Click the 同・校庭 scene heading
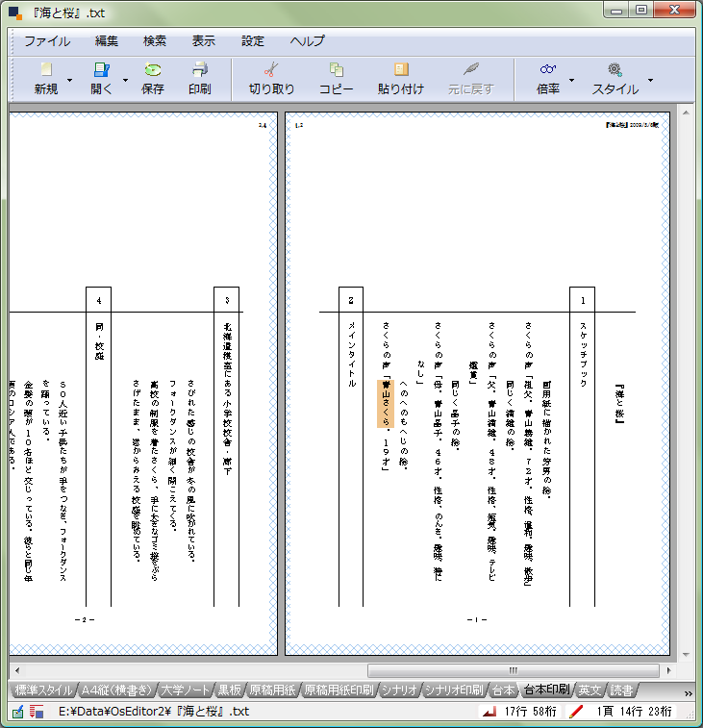Screen dimensions: 703x728 (x=99, y=341)
